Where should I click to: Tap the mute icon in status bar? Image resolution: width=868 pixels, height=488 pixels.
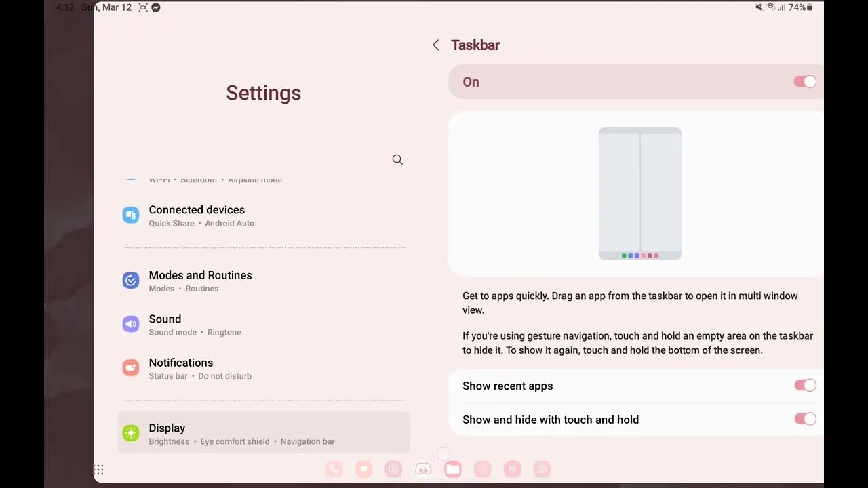coord(759,7)
